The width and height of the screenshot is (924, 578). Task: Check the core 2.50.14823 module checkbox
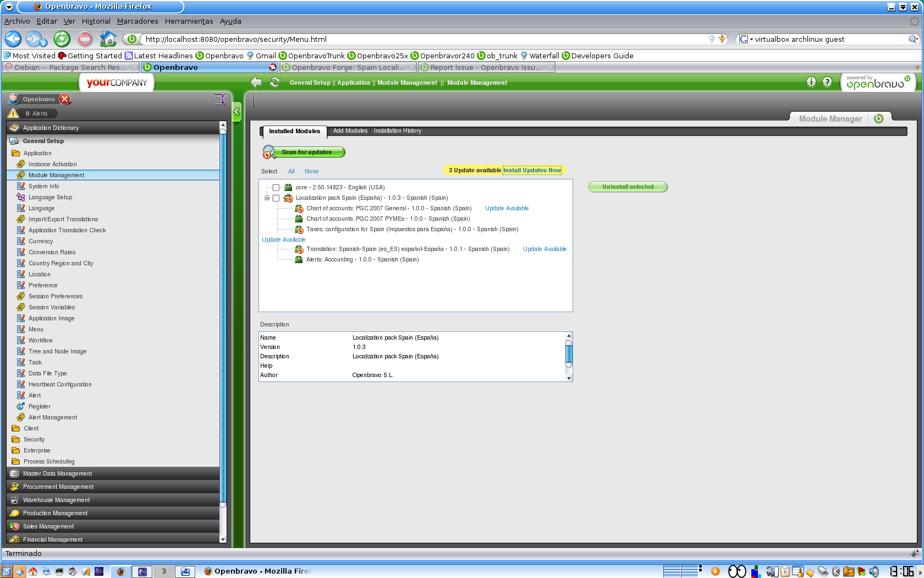point(276,188)
